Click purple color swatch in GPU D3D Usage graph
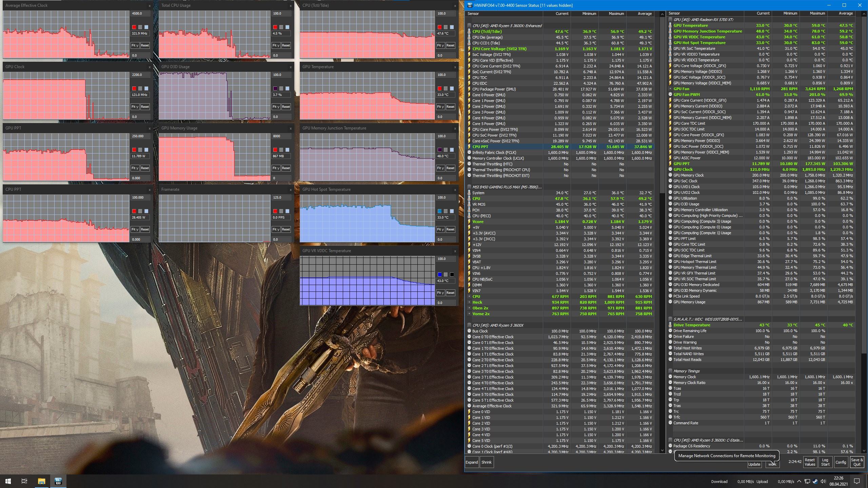Image resolution: width=868 pixels, height=488 pixels. 275,88
